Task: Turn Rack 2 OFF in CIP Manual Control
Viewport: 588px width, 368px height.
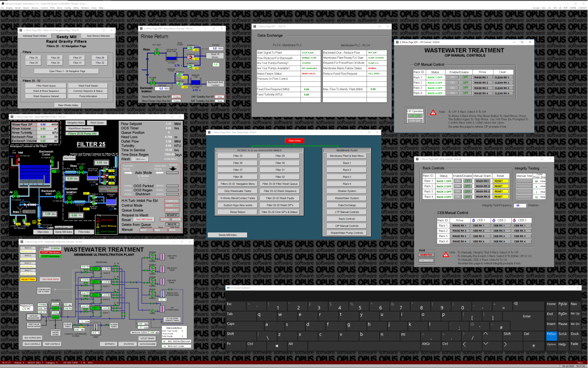Action: tap(466, 83)
